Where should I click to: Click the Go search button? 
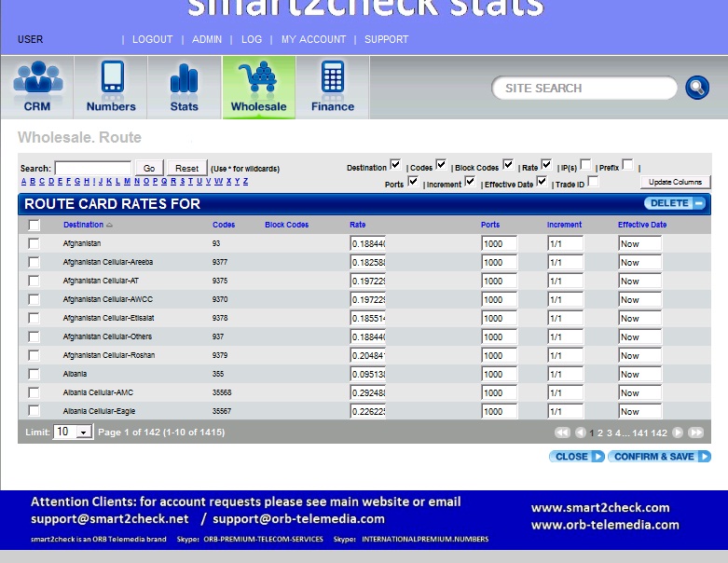[149, 168]
